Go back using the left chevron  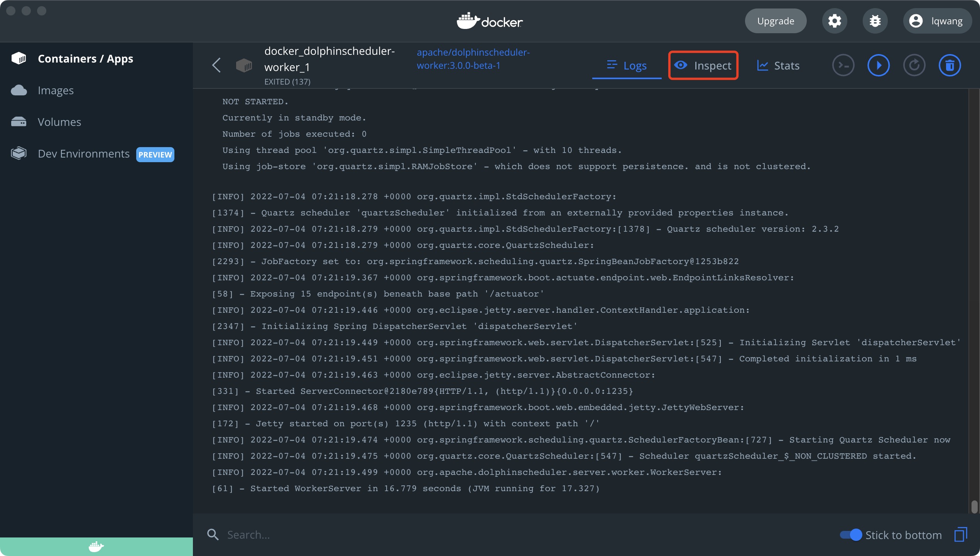pyautogui.click(x=216, y=65)
